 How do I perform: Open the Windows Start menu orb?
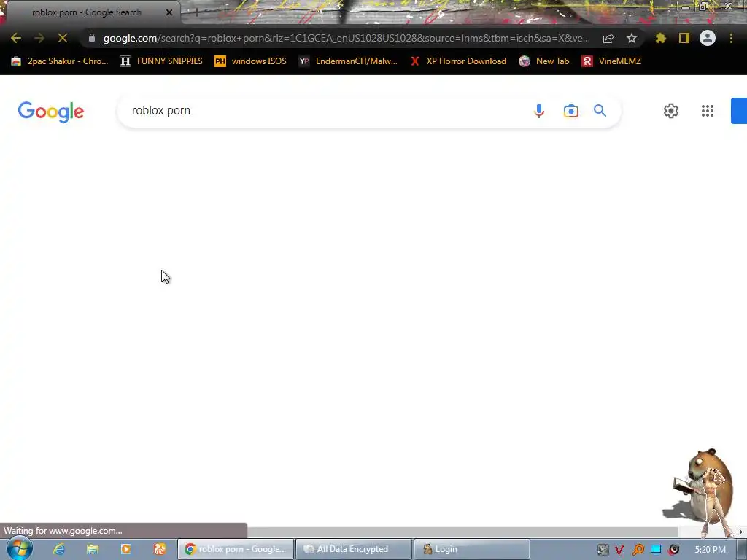(19, 548)
